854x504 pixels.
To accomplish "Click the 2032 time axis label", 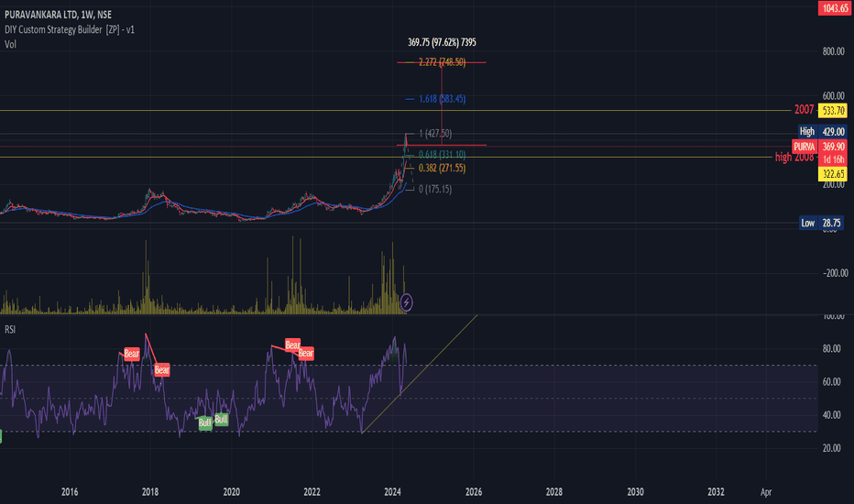I will pos(716,492).
